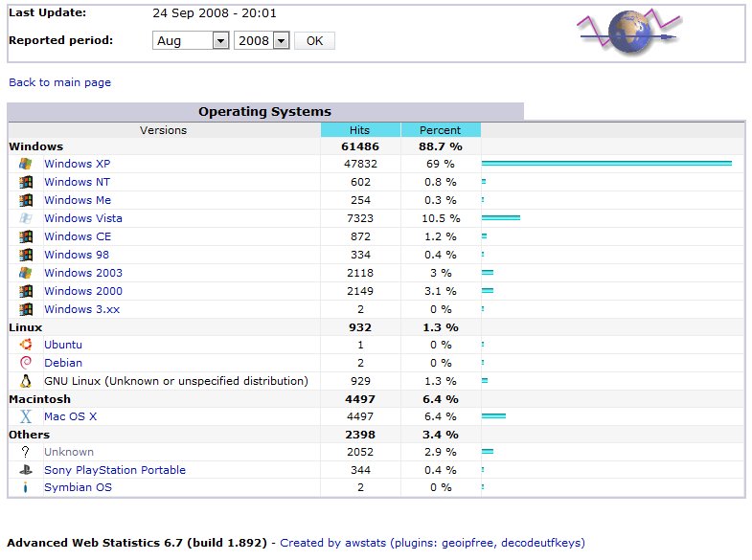Click the Others group heading
This screenshot has height=560, width=752.
tap(30, 435)
